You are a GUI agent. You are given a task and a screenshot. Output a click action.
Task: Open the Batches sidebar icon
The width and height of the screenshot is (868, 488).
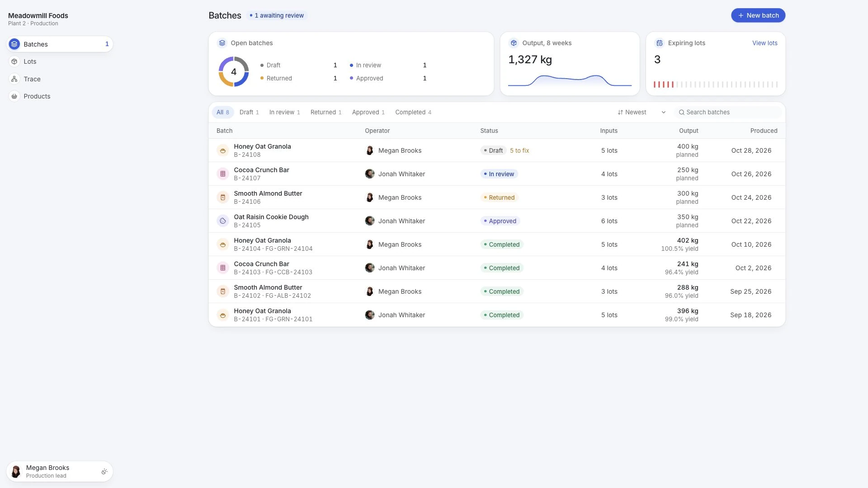[x=14, y=44]
